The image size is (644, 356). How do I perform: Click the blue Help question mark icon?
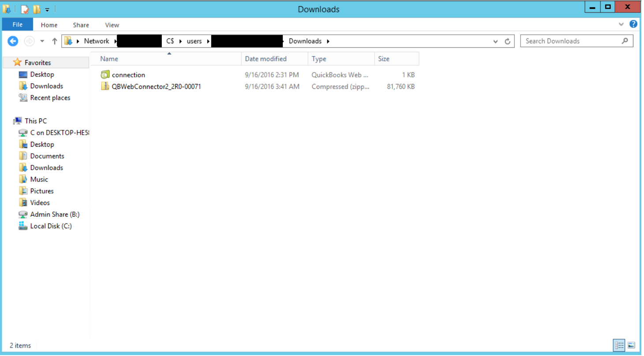point(634,24)
